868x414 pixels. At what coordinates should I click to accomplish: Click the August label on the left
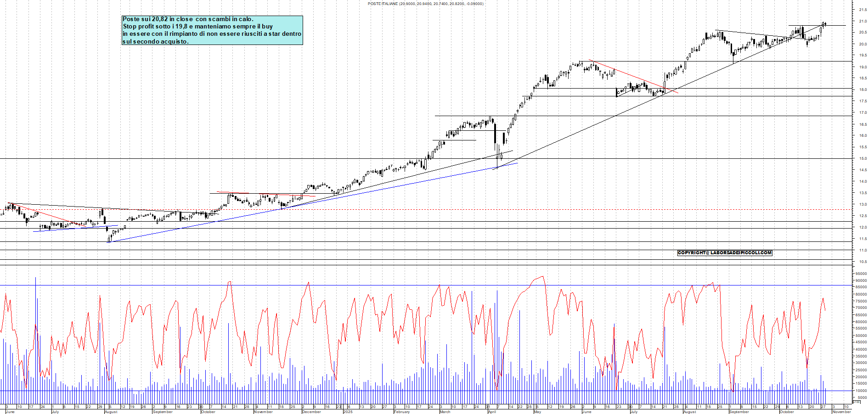[x=111, y=412]
